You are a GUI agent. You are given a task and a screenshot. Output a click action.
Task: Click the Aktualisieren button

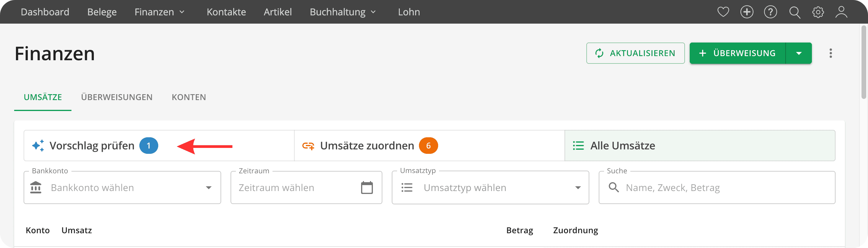(x=635, y=53)
